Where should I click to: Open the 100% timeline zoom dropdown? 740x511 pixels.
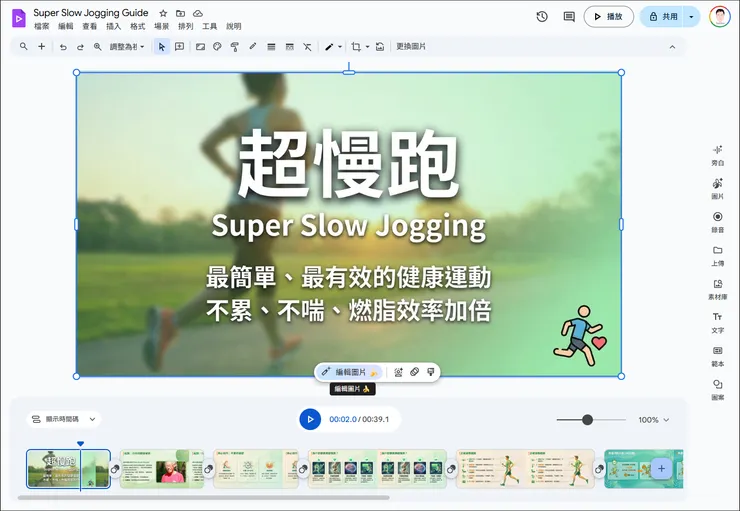[x=654, y=419]
